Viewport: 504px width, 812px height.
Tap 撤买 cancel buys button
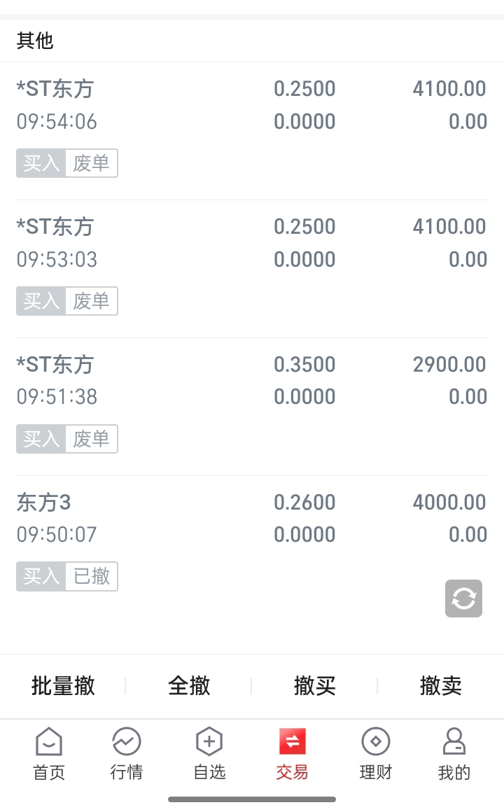[x=315, y=685]
